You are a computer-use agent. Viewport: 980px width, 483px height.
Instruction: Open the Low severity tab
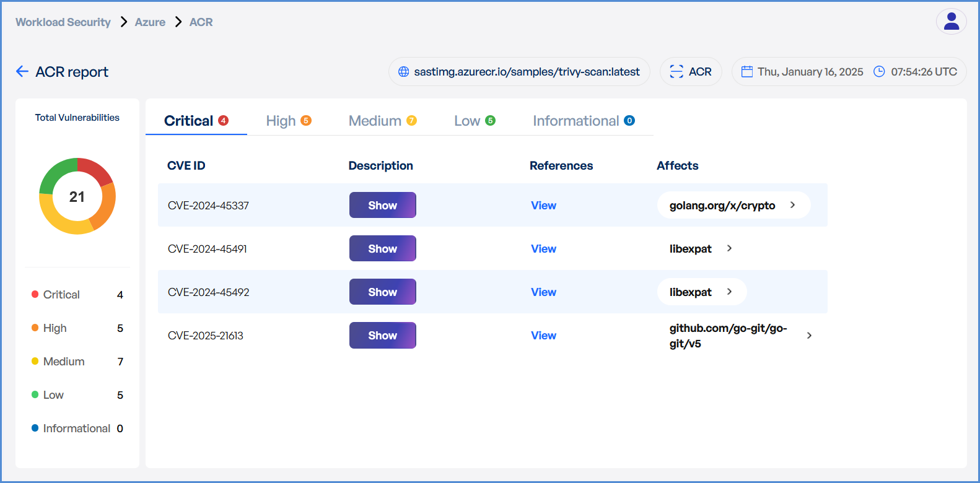[474, 121]
